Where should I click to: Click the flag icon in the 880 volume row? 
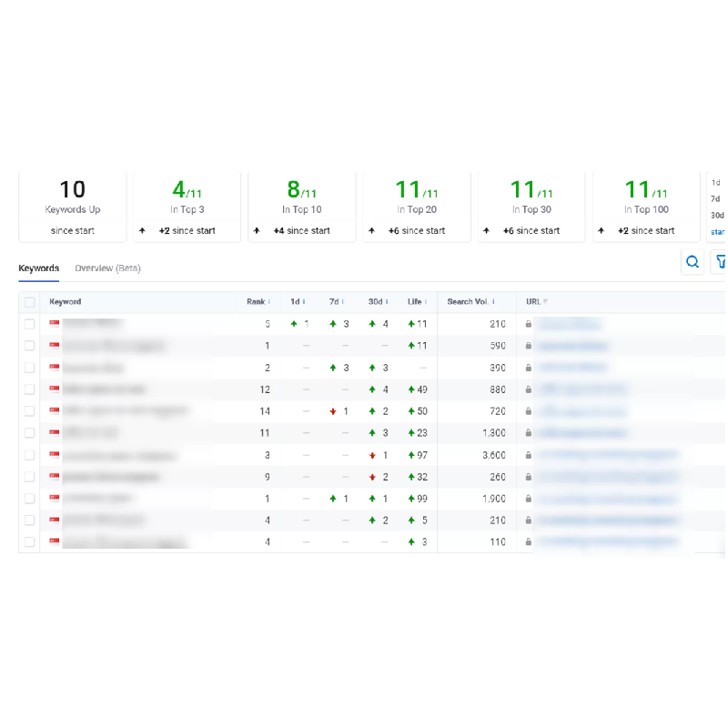pyautogui.click(x=55, y=389)
